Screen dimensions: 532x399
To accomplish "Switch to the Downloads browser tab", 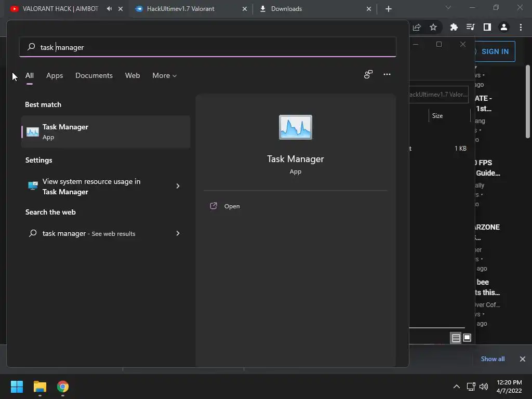I will (286, 9).
